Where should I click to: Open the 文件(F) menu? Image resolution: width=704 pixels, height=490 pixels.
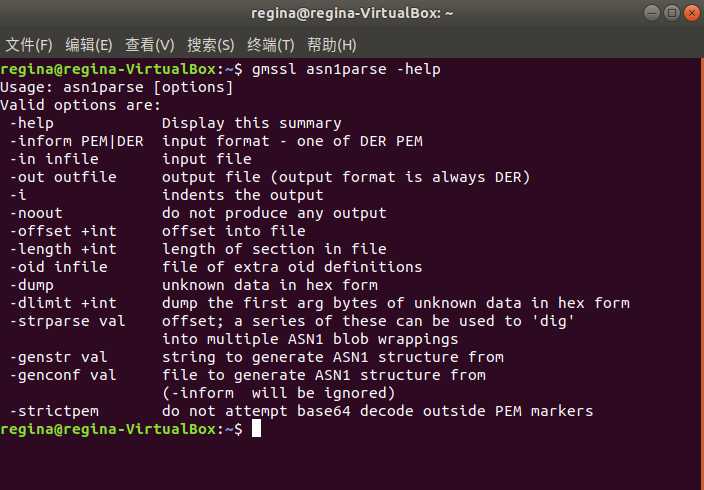click(29, 45)
